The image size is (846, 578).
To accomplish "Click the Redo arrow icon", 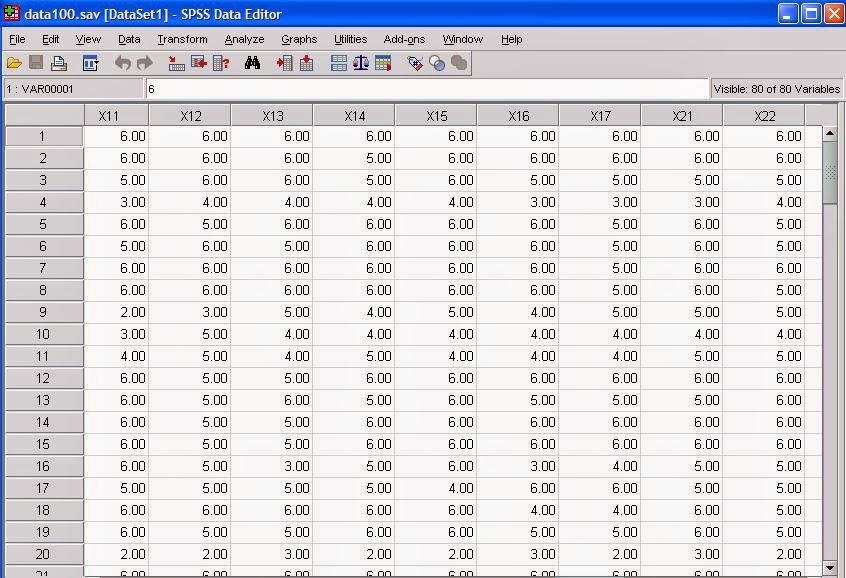I will pyautogui.click(x=145, y=63).
